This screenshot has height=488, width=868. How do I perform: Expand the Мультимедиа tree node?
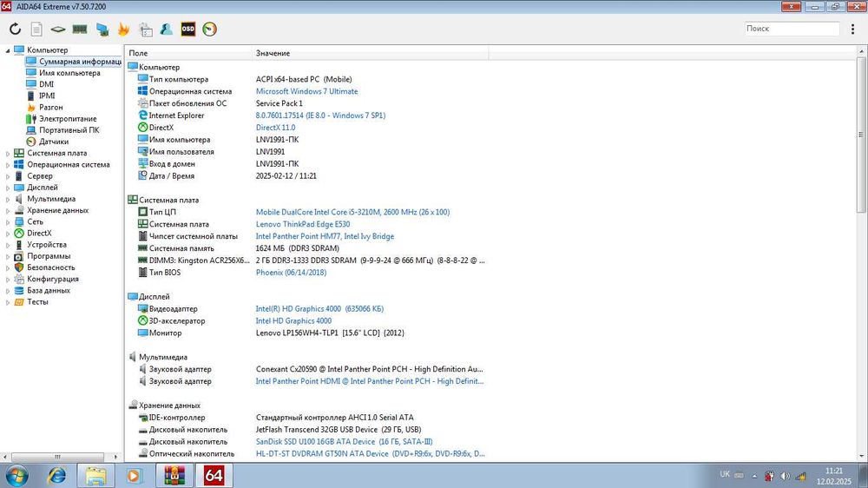coord(8,200)
